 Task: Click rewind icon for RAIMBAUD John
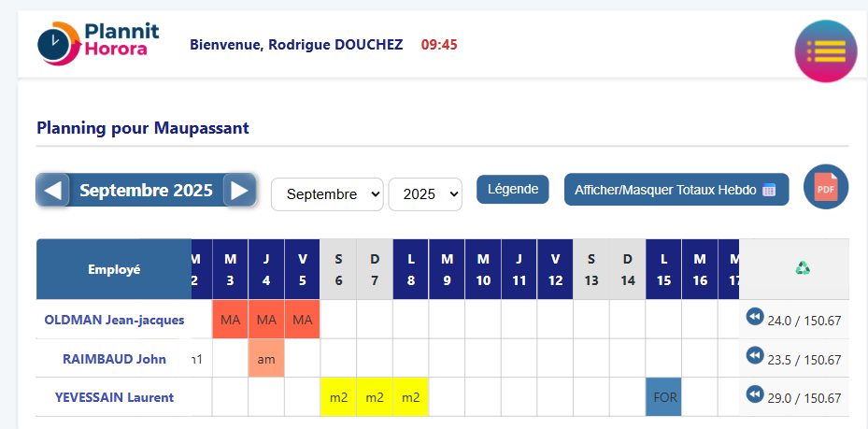(x=755, y=357)
